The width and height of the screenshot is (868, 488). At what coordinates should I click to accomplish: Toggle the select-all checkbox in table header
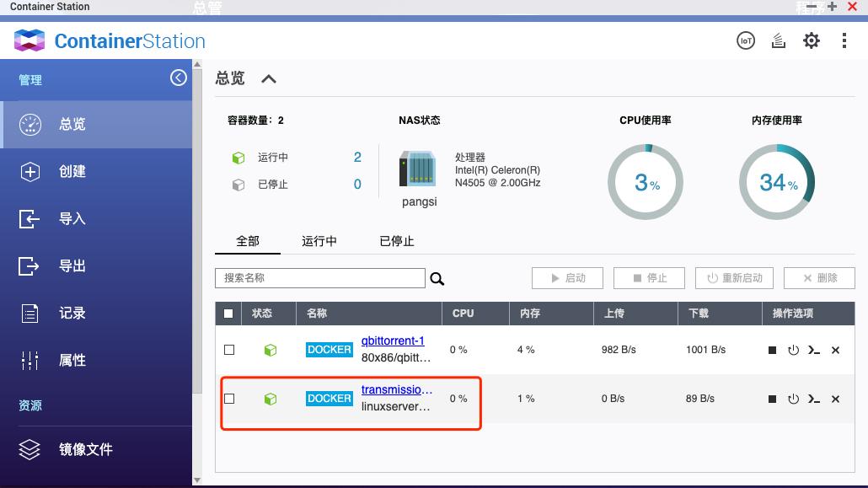click(x=228, y=313)
